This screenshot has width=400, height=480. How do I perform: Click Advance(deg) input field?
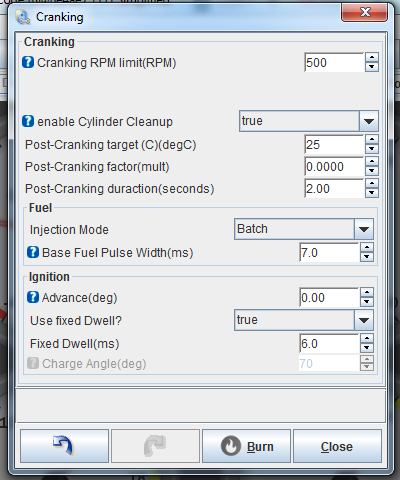tap(329, 297)
